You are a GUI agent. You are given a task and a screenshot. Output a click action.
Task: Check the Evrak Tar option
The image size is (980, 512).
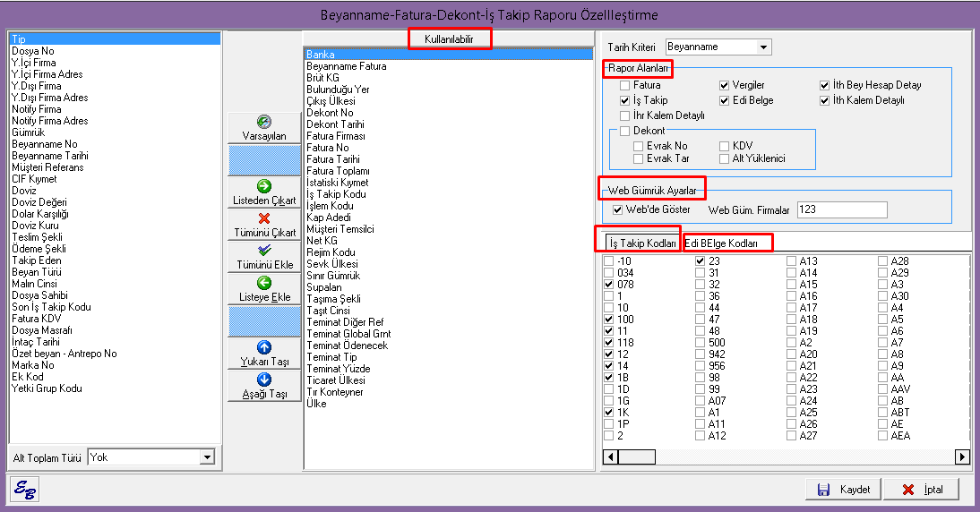pos(638,158)
